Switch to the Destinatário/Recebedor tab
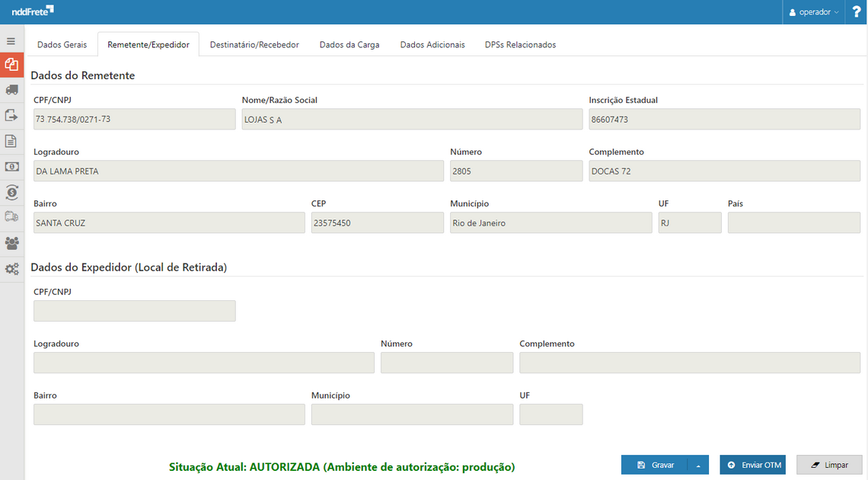 254,45
